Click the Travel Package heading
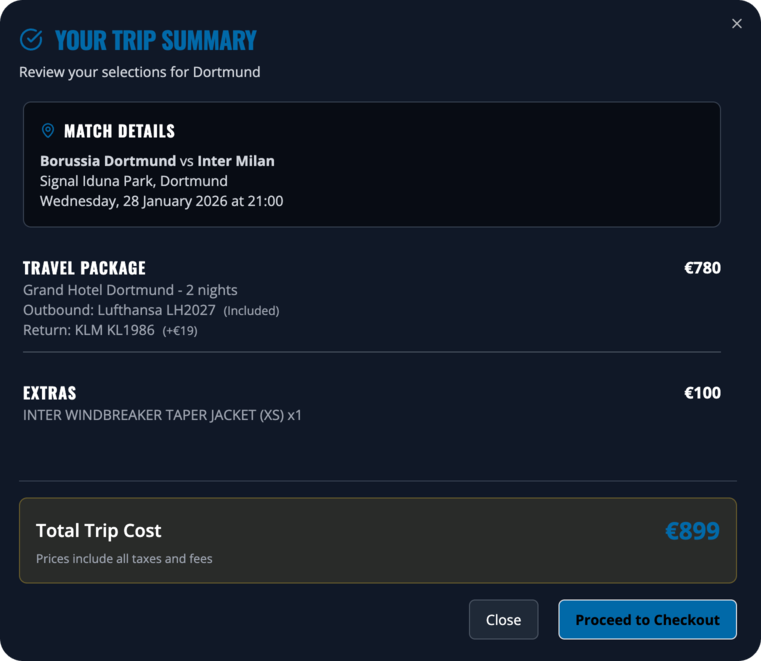Viewport: 761px width, 661px height. click(84, 268)
